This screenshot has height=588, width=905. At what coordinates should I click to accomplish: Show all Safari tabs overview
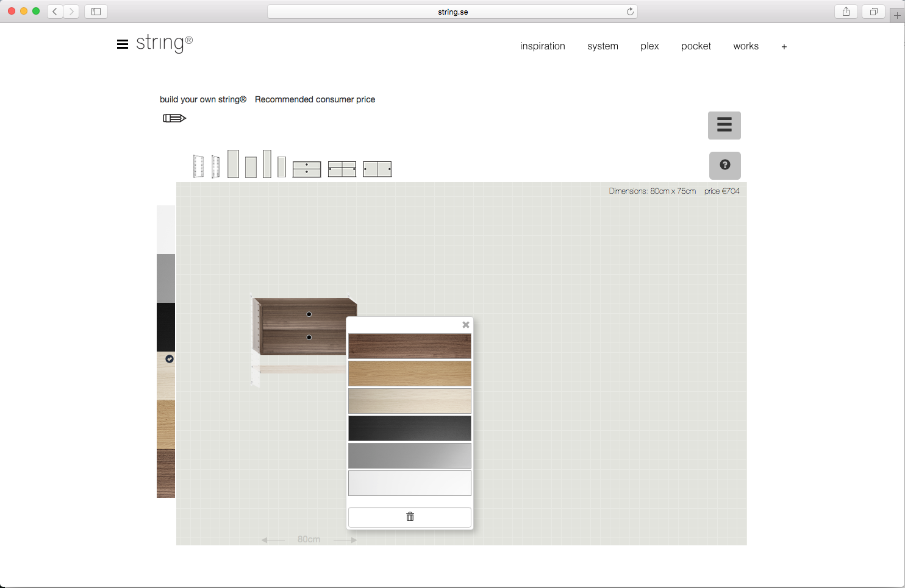coord(873,11)
